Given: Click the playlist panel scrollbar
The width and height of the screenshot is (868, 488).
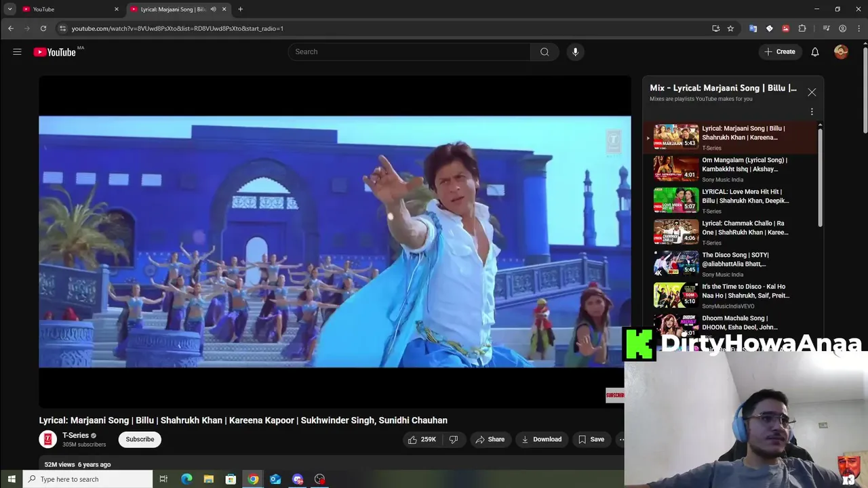Looking at the screenshot, I should pyautogui.click(x=820, y=176).
